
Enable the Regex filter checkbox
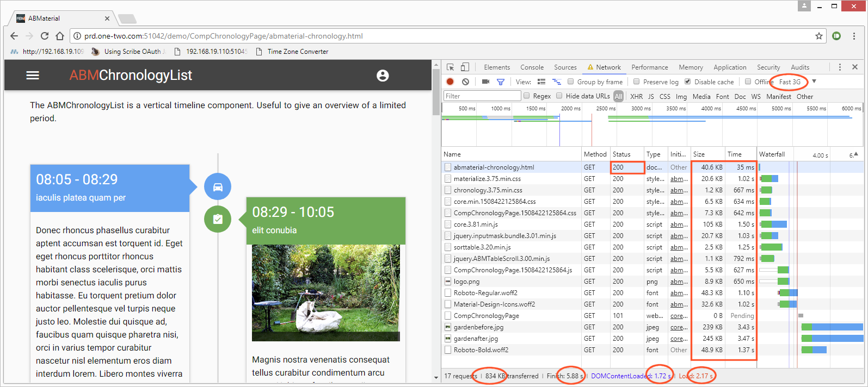point(526,96)
